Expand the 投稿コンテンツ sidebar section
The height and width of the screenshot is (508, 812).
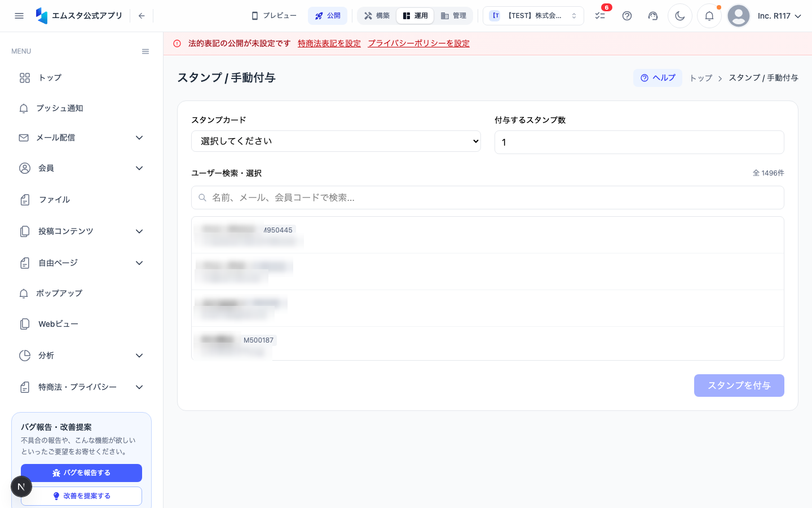tap(81, 231)
